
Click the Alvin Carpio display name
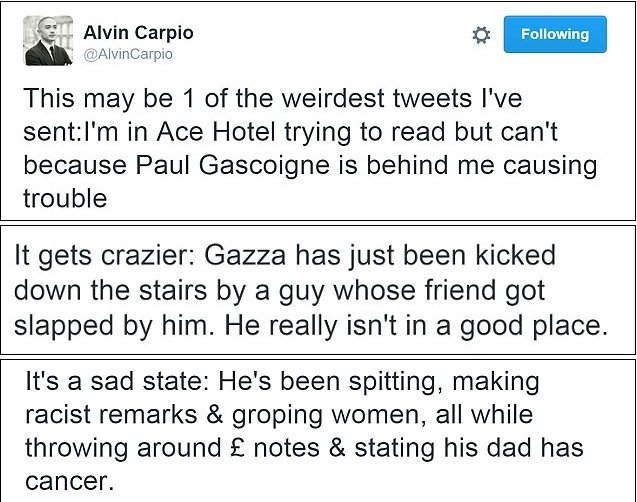click(139, 32)
